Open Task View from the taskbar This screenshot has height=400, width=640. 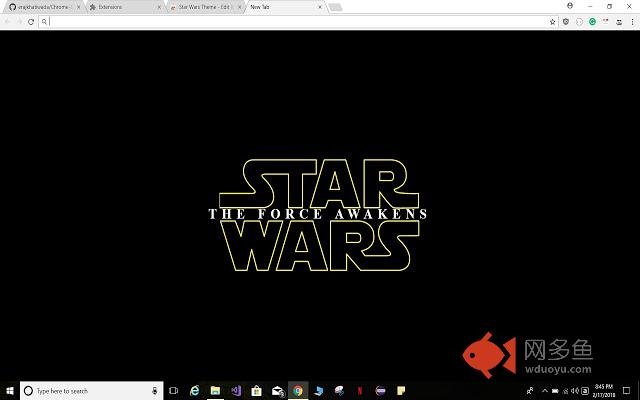[x=174, y=390]
